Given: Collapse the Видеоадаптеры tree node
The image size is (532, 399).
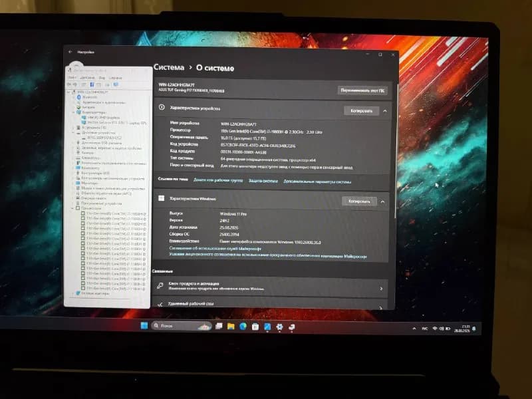Looking at the screenshot, I should click(73, 112).
